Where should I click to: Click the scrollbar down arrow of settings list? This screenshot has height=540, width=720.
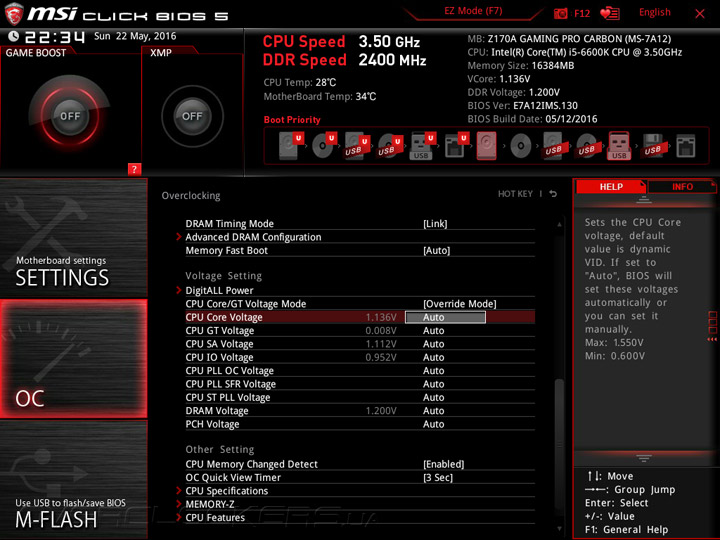pos(559,529)
